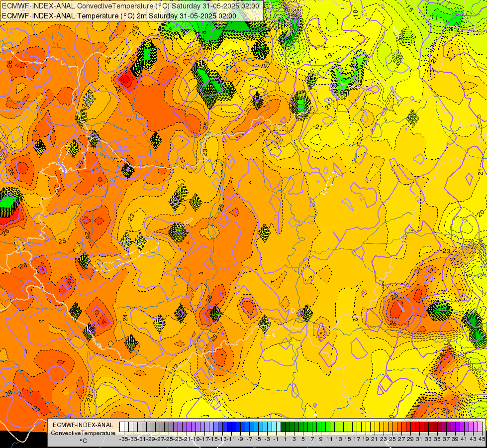This screenshot has height=448, width=487.
Task: Click the legend value '-1'
Action: click(276, 439)
